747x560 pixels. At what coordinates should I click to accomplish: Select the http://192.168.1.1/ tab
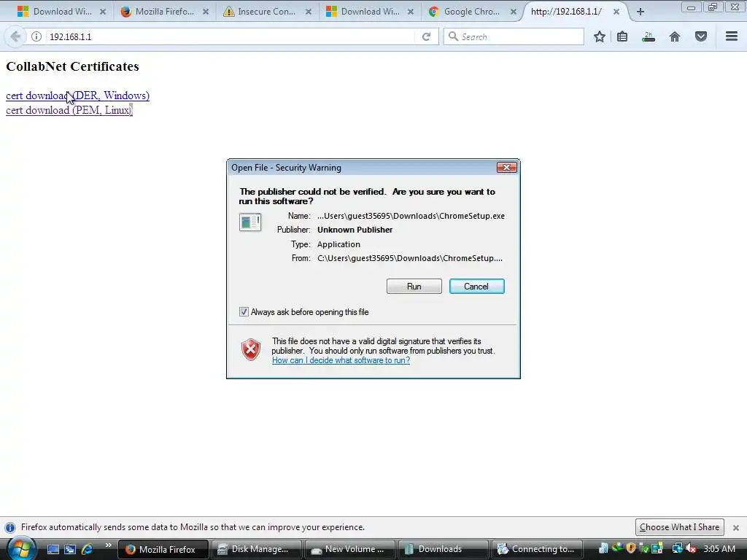click(x=567, y=12)
